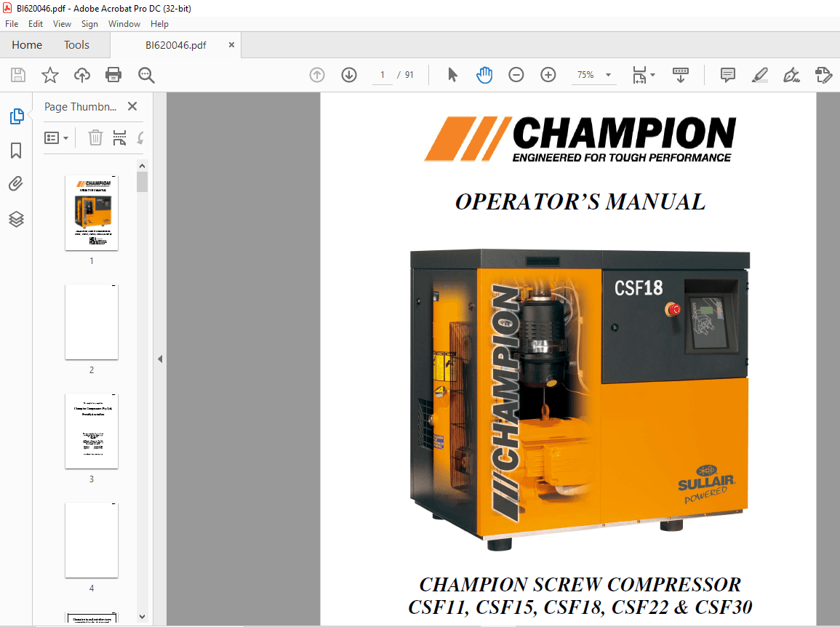Select the page 3 thumbnail
Screen dimensions: 840x627
[91, 431]
